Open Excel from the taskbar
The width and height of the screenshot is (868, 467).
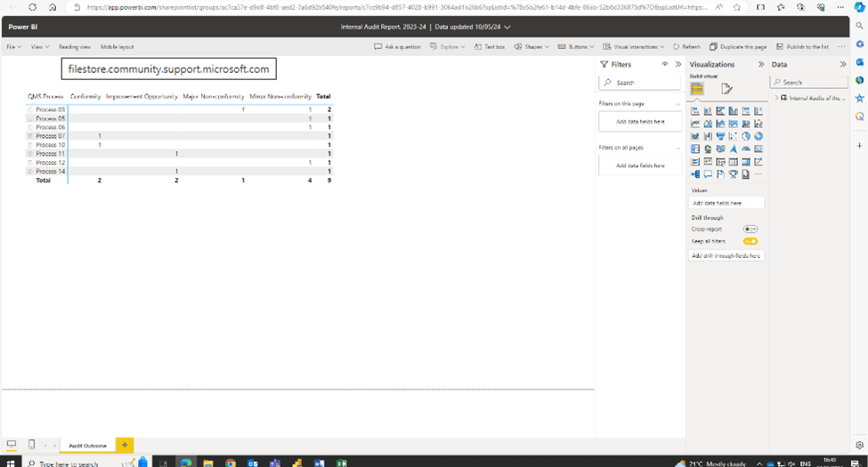(x=342, y=463)
